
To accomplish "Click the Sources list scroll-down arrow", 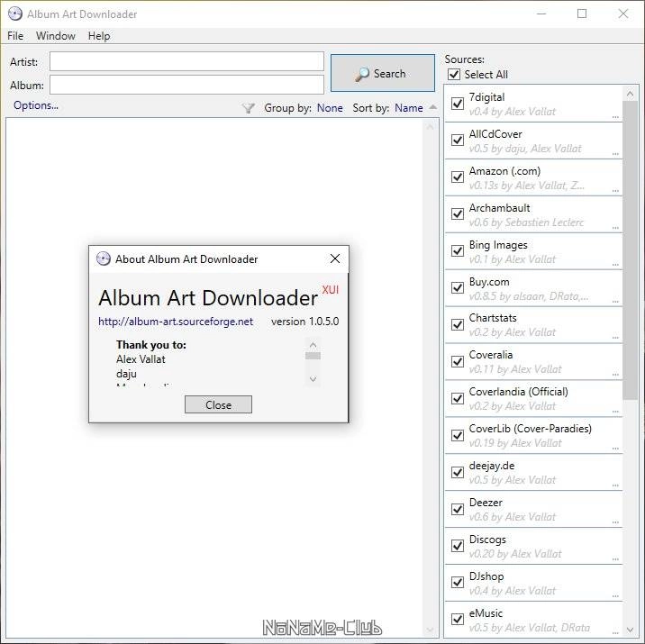I will click(630, 630).
